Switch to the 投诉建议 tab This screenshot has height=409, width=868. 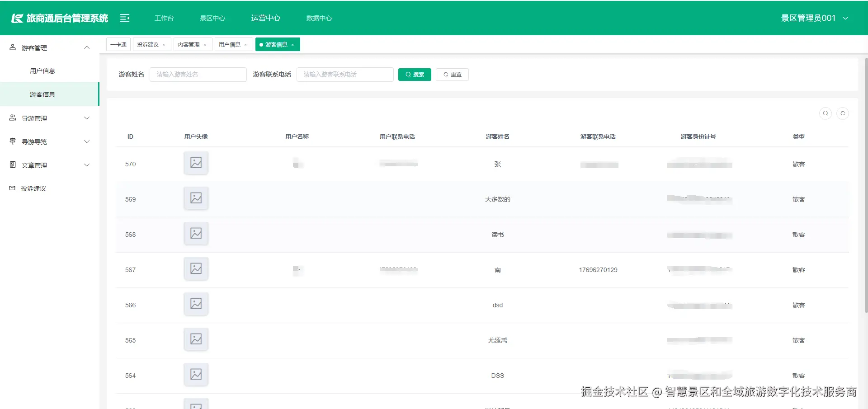[x=148, y=44]
